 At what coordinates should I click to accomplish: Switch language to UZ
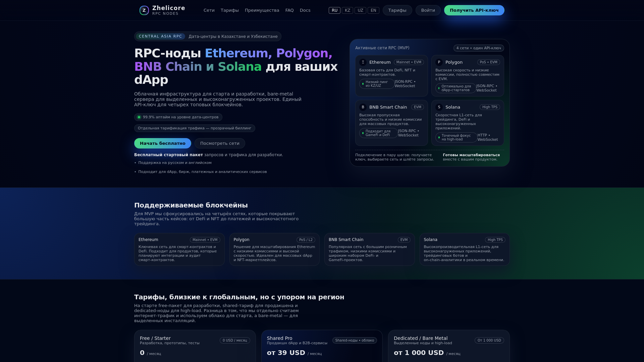pos(360,10)
